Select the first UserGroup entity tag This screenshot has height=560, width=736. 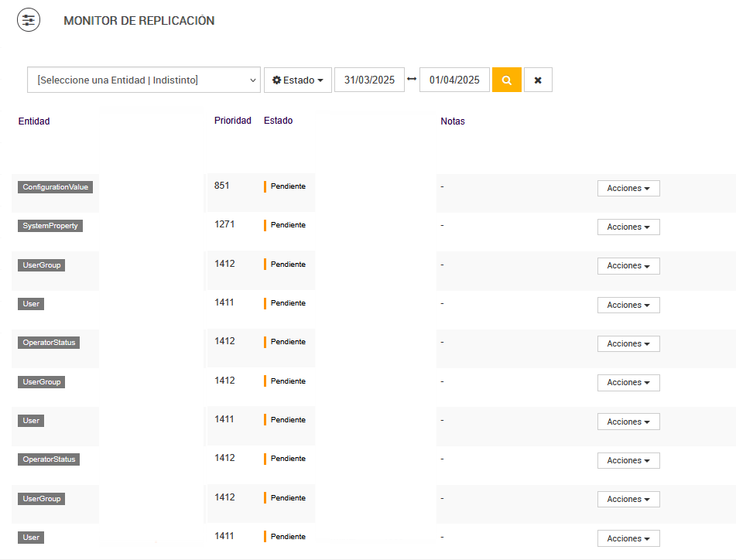(x=42, y=265)
